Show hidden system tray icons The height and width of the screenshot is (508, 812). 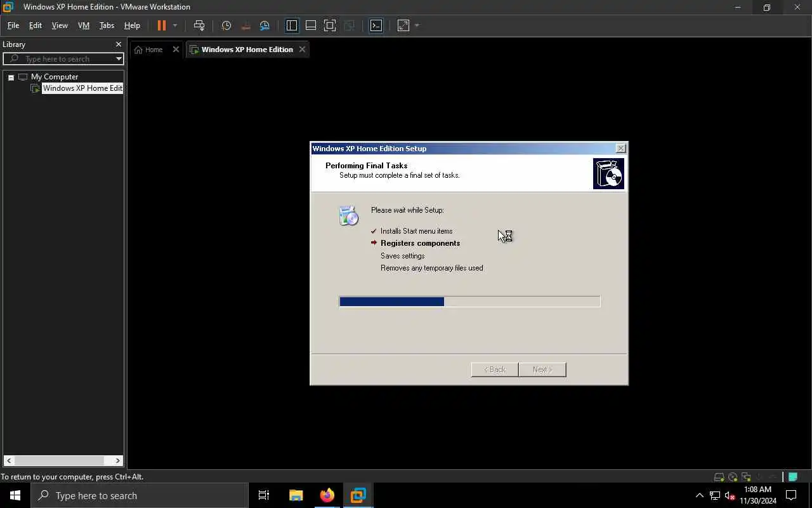coord(700,495)
